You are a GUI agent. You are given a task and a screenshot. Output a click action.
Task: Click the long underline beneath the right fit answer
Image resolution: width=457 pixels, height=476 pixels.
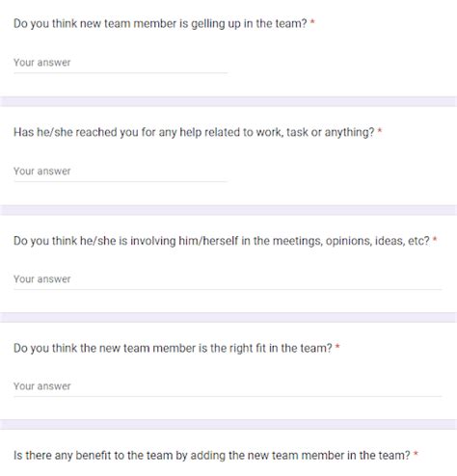point(228,396)
